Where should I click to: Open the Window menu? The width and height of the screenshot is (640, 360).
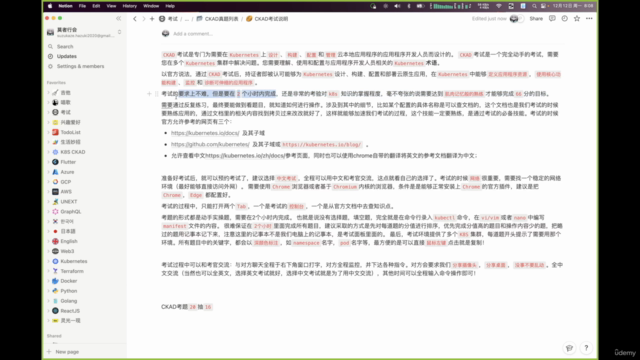pos(151,6)
